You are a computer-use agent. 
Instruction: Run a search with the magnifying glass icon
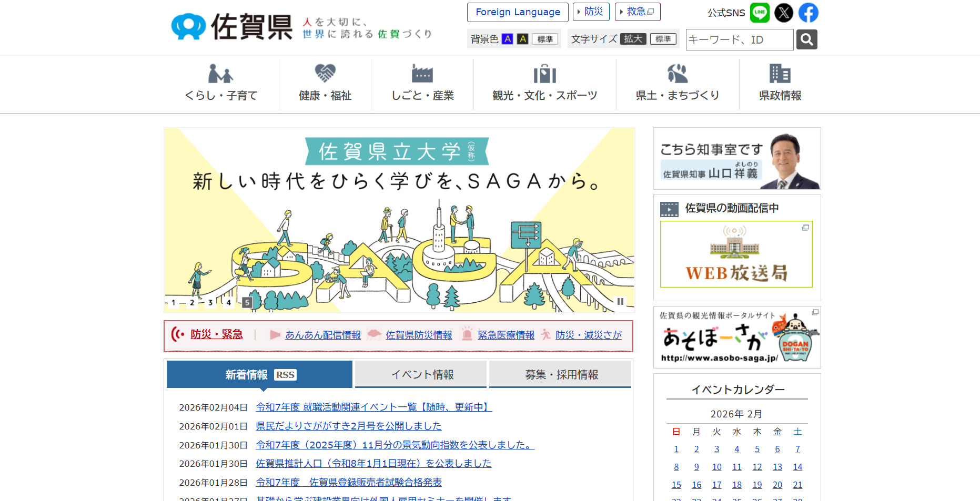[x=806, y=39]
